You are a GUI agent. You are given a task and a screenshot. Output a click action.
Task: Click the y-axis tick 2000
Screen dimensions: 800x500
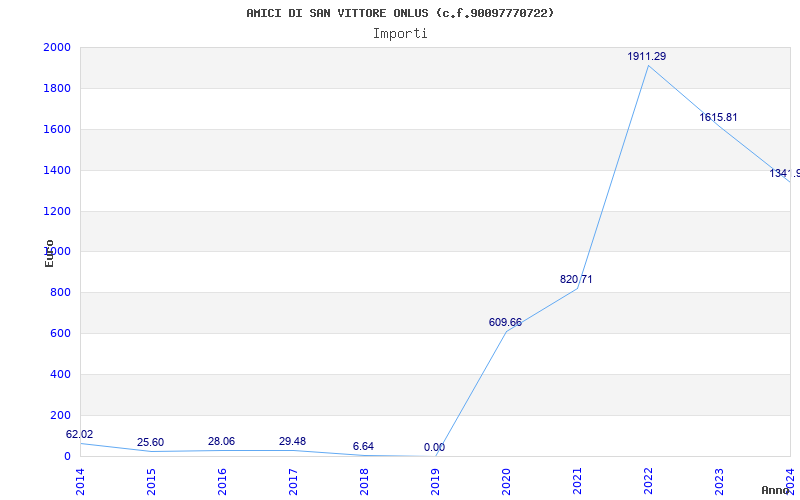click(x=57, y=47)
